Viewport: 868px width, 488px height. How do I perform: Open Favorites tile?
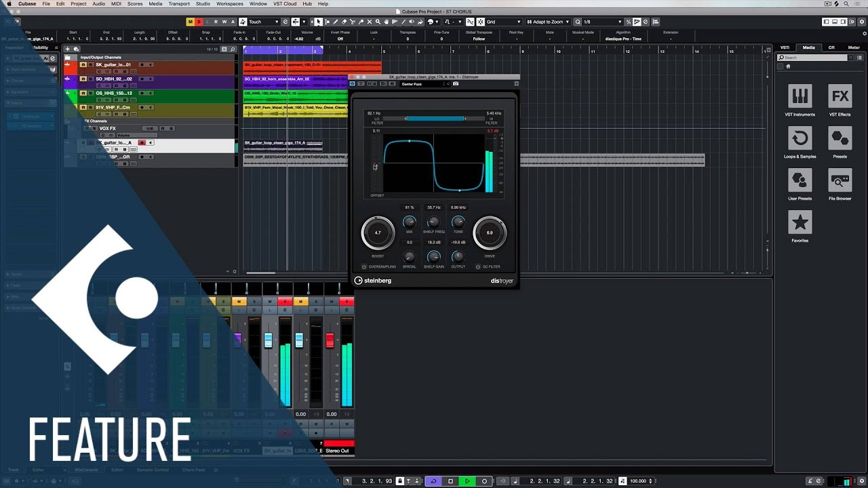(800, 227)
